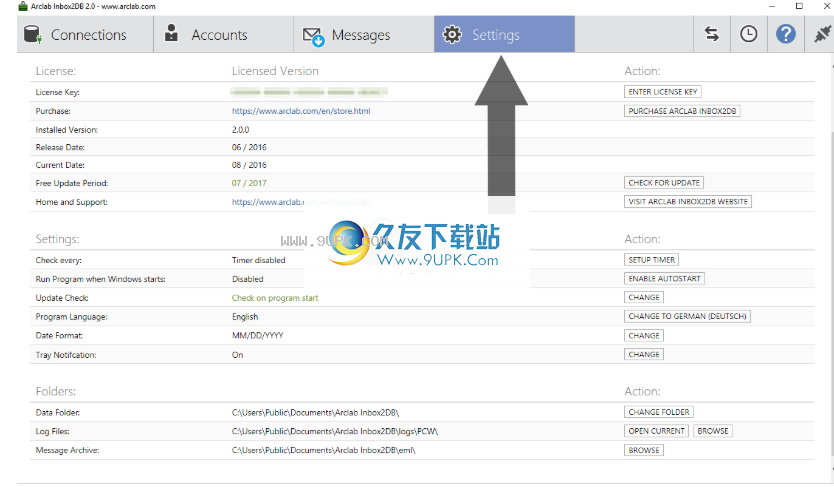The image size is (834, 487).
Task: Open the Home and Support website link
Action: (x=301, y=202)
